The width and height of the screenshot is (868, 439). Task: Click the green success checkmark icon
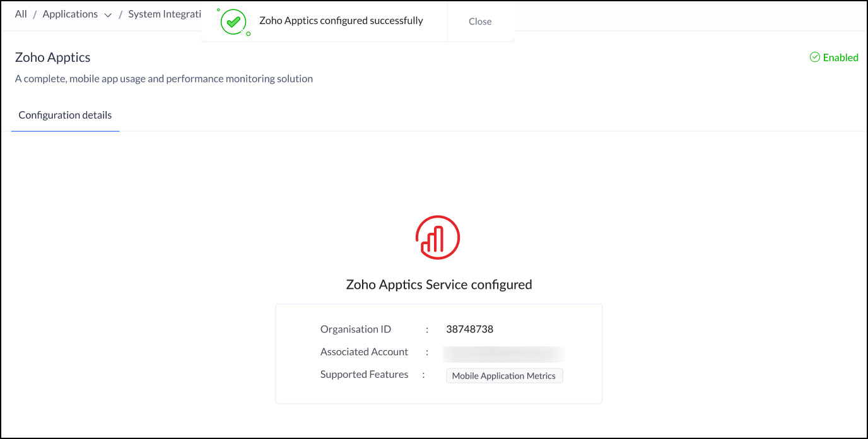point(233,21)
